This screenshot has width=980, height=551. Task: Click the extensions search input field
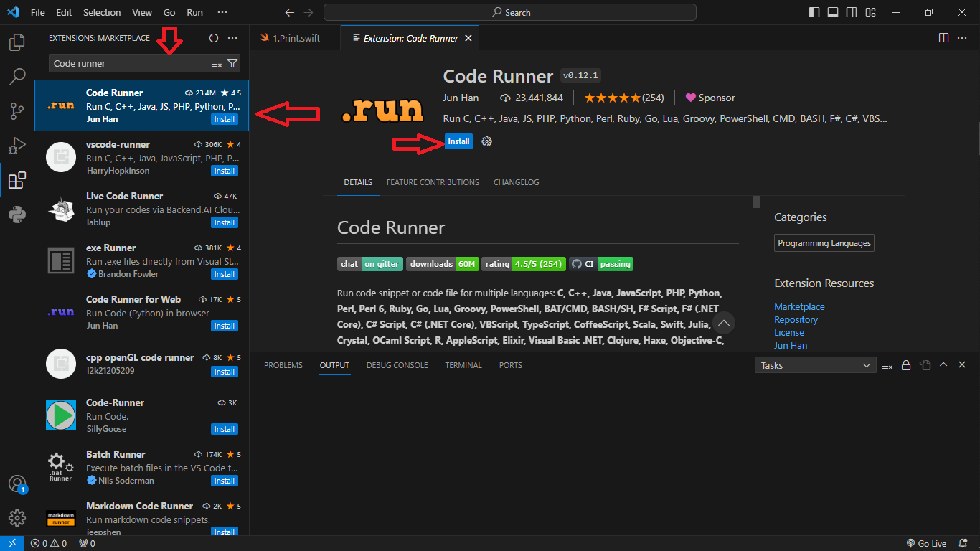pyautogui.click(x=129, y=63)
